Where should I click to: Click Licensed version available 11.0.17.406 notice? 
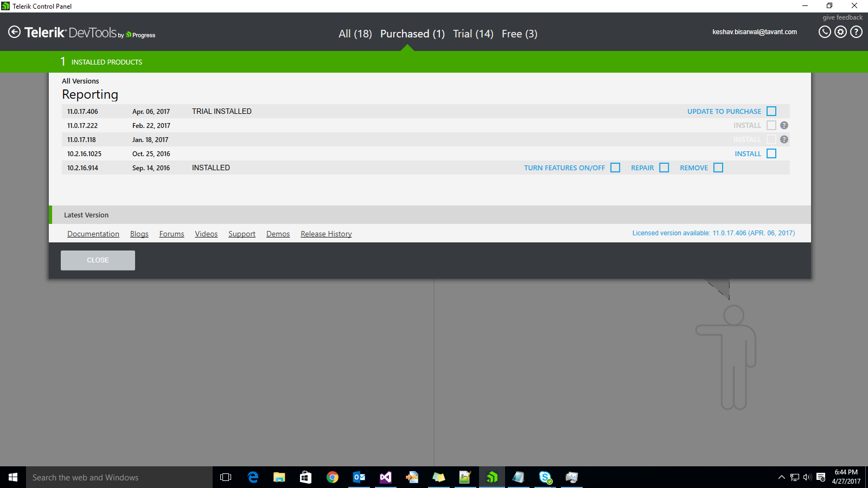coord(713,233)
